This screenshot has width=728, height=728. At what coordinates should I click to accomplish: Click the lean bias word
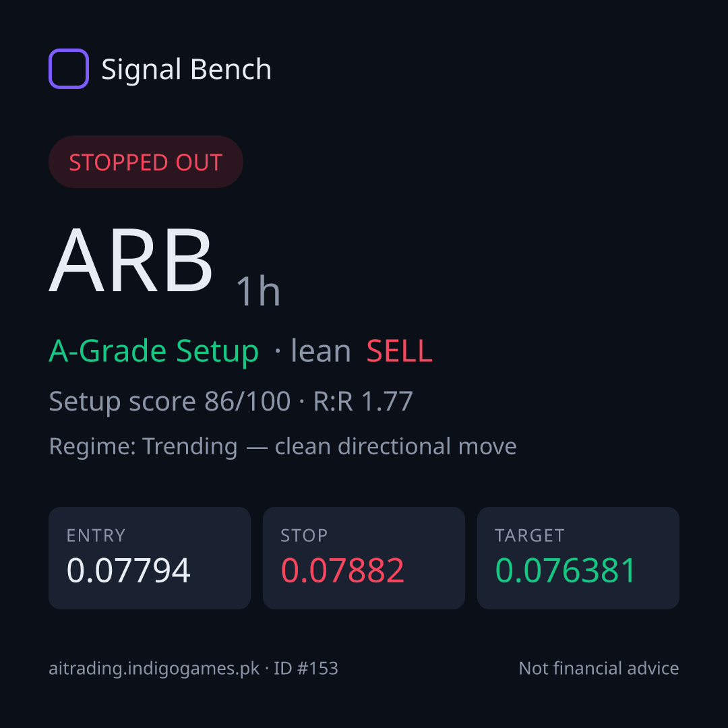(320, 351)
